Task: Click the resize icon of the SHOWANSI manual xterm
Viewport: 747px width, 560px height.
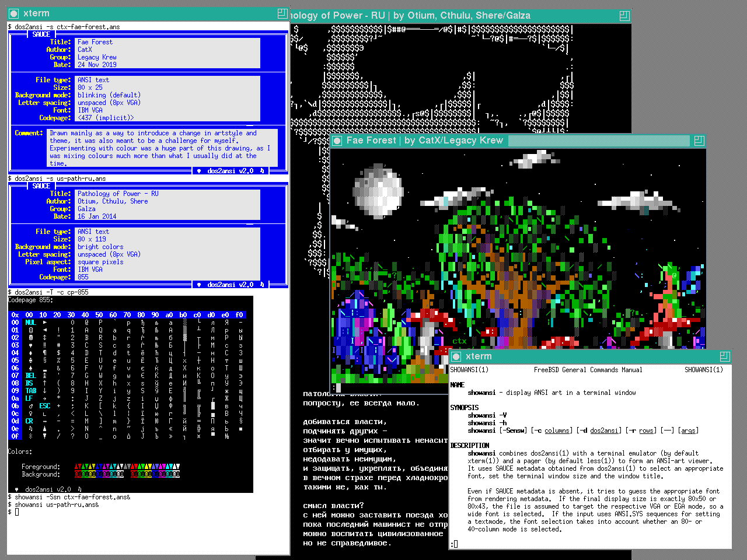Action: [724, 356]
